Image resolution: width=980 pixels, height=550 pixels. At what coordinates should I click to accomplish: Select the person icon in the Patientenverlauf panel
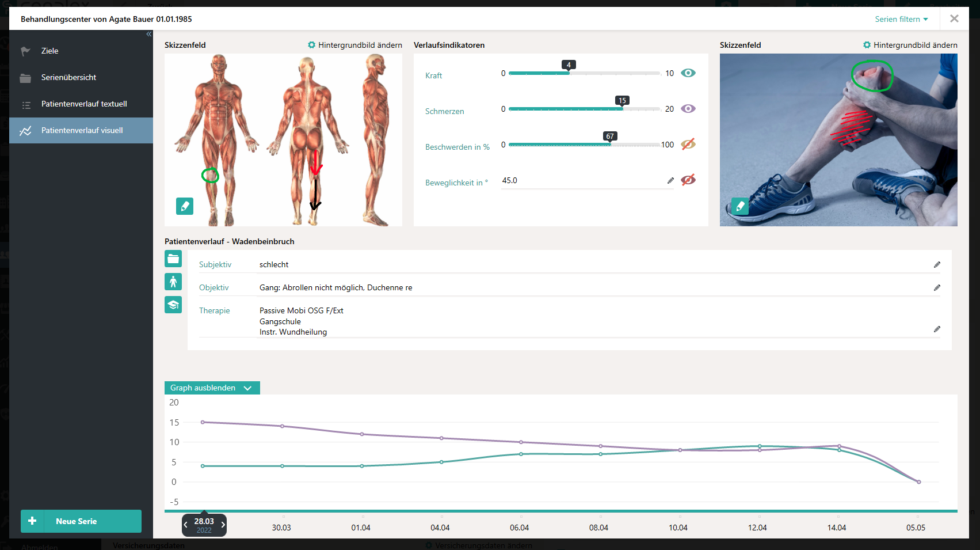(173, 282)
